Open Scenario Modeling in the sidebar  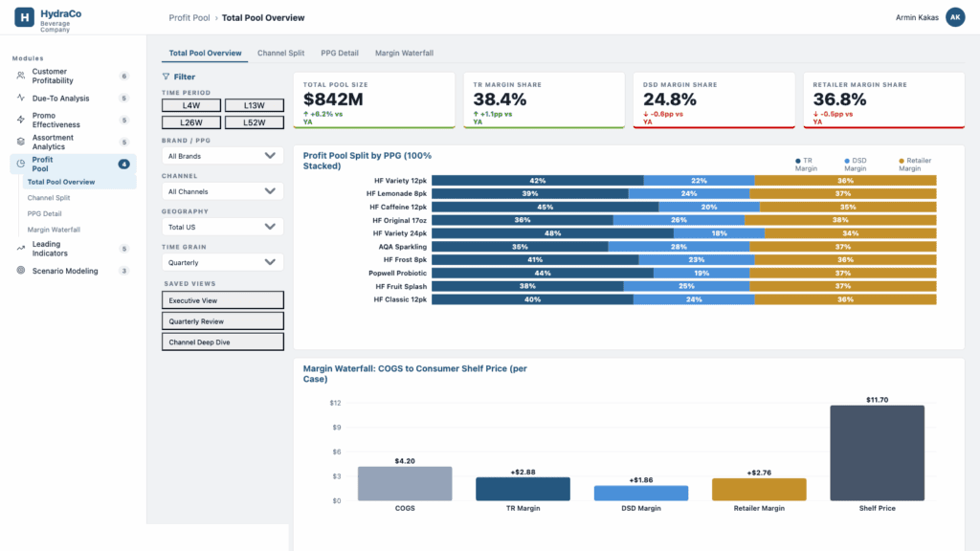73,271
